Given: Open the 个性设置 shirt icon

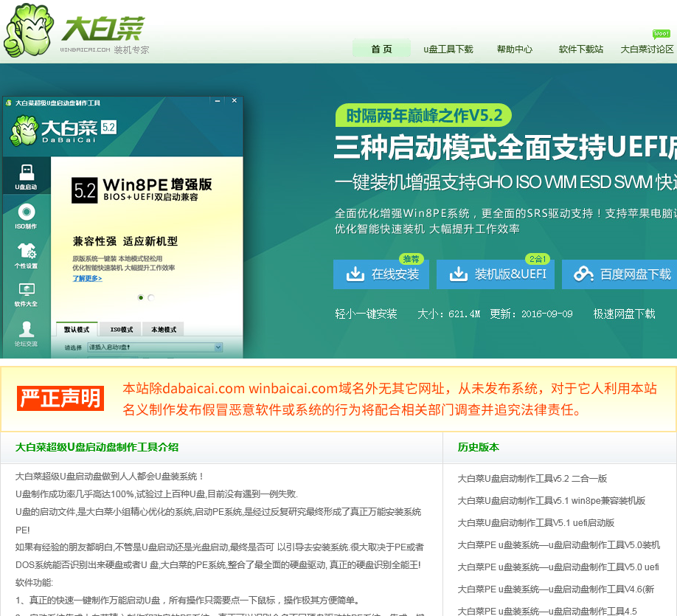Looking at the screenshot, I should (x=27, y=256).
